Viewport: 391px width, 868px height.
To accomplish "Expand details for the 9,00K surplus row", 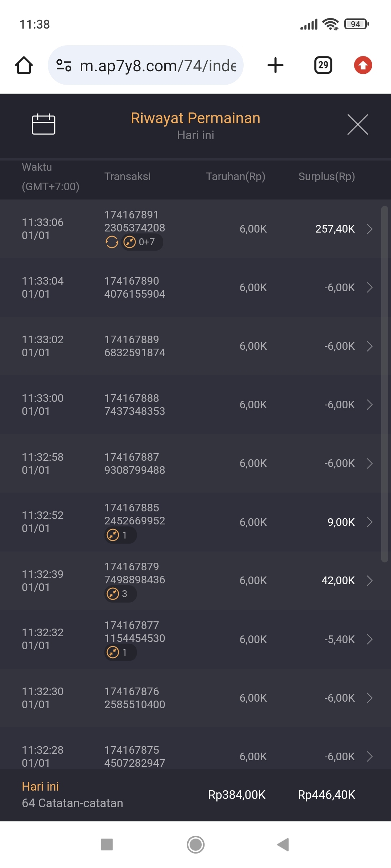I will (369, 522).
